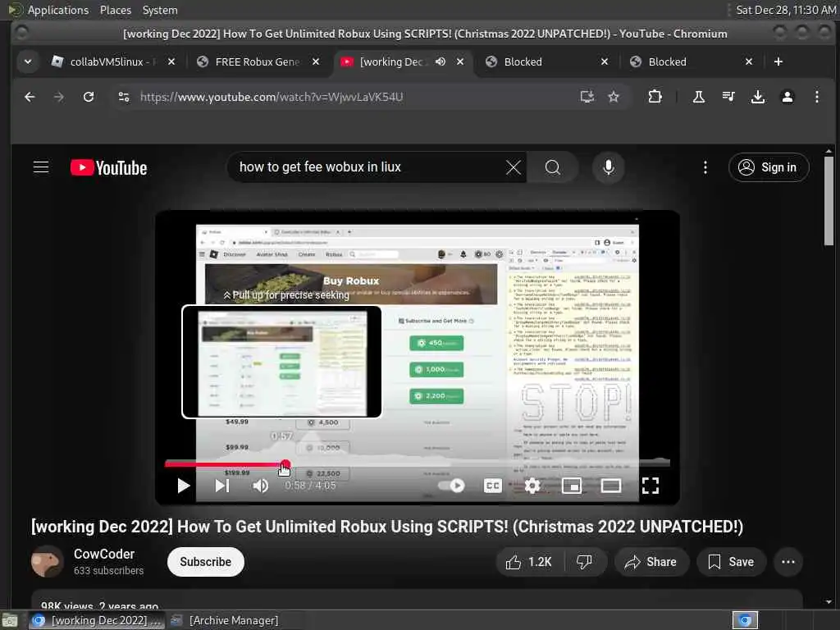Click the YouTube search input field
Image resolution: width=840 pixels, height=630 pixels.
click(x=370, y=167)
